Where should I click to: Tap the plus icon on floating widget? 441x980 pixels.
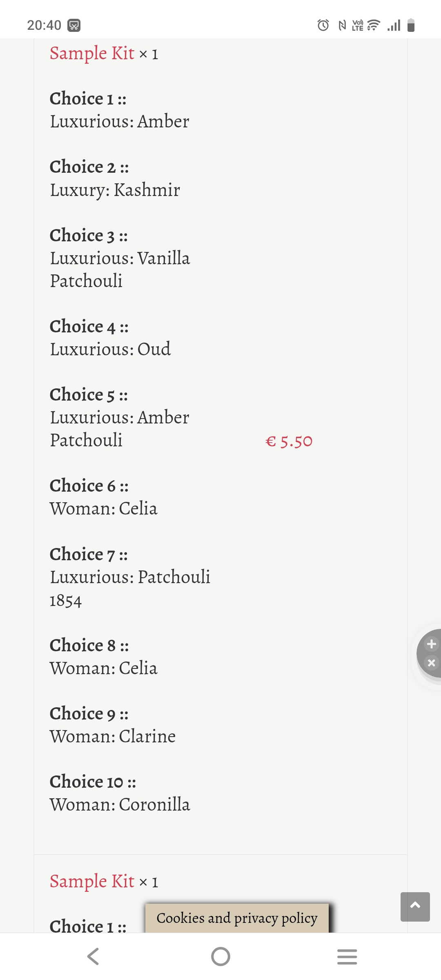(x=431, y=644)
